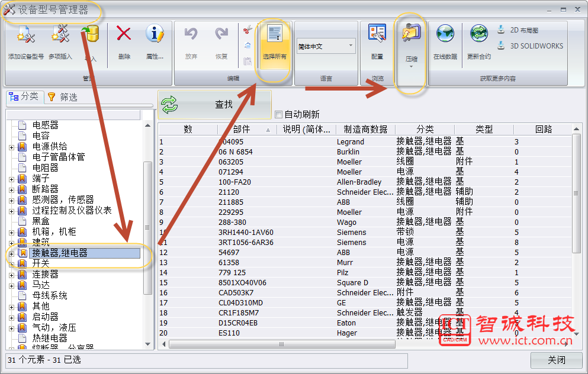
Task: Click the 多项插入 toolbar icon
Action: [60, 36]
